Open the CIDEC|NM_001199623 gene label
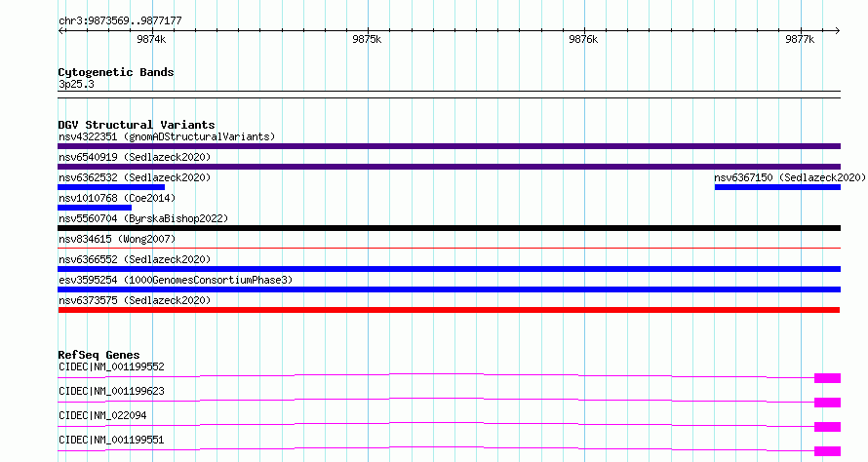Image resolution: width=868 pixels, height=462 pixels. (x=111, y=391)
